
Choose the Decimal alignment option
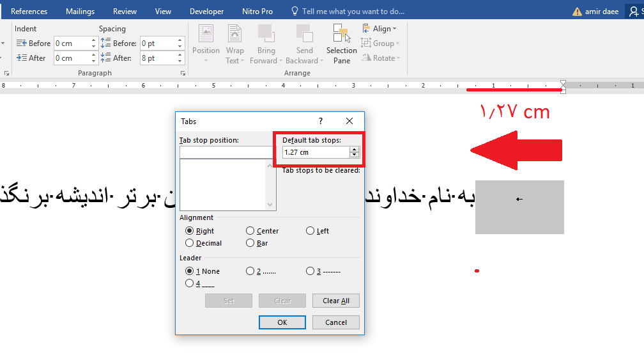coord(190,243)
